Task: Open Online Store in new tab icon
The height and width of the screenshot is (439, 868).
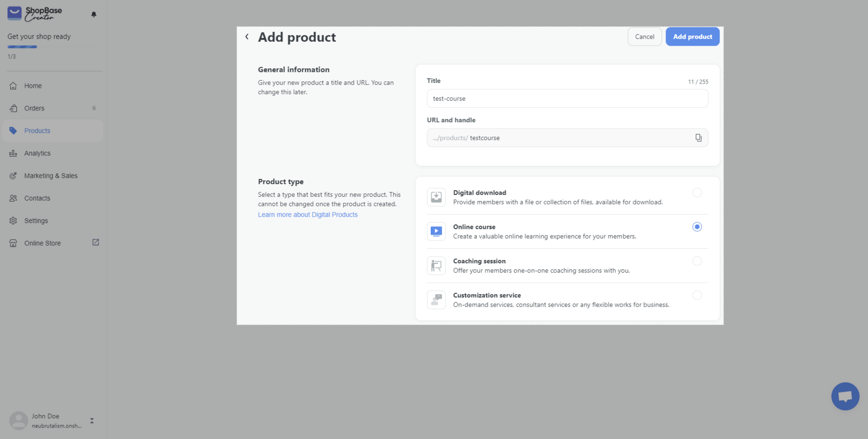Action: (95, 242)
